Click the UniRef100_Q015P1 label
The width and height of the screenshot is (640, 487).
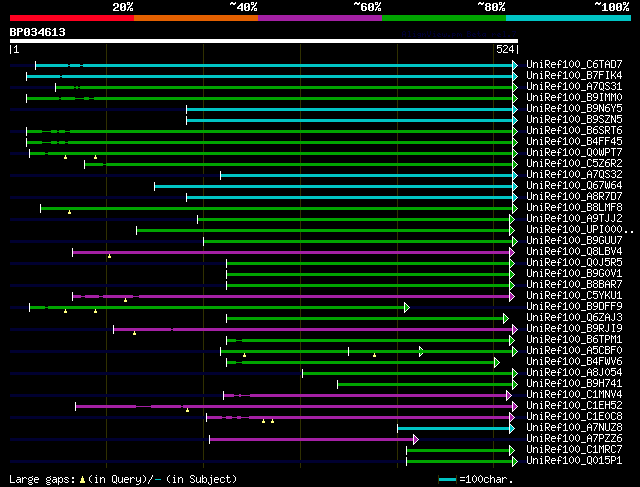(x=574, y=461)
